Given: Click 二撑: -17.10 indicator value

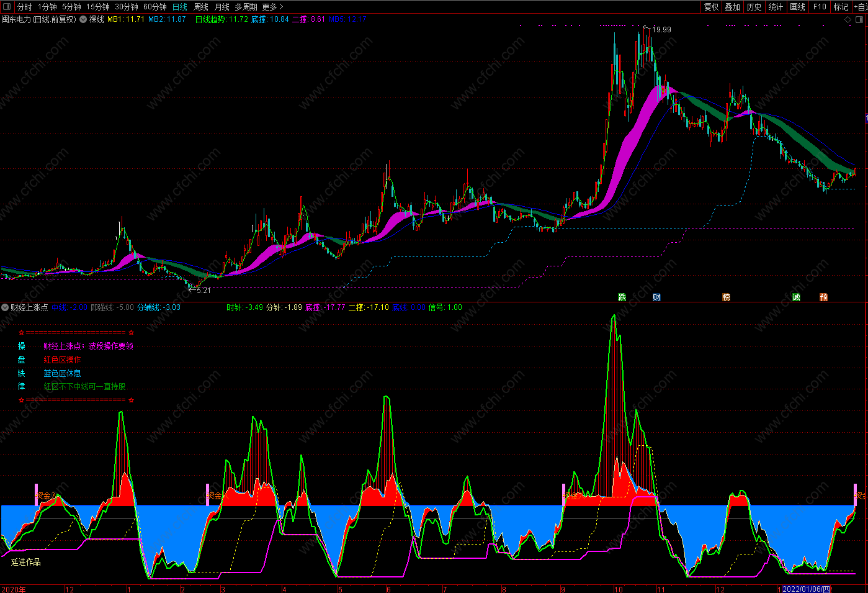Looking at the screenshot, I should pos(369,307).
